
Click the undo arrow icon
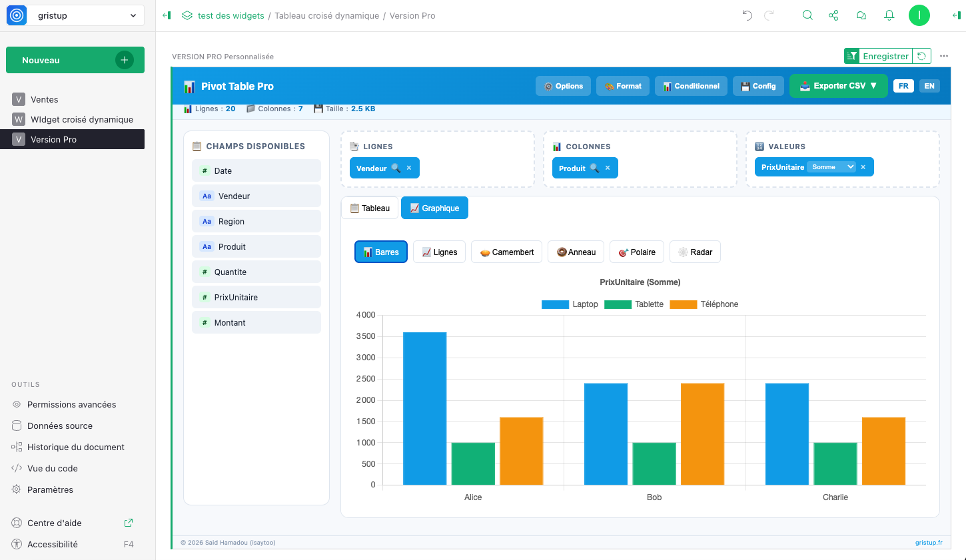coord(747,15)
